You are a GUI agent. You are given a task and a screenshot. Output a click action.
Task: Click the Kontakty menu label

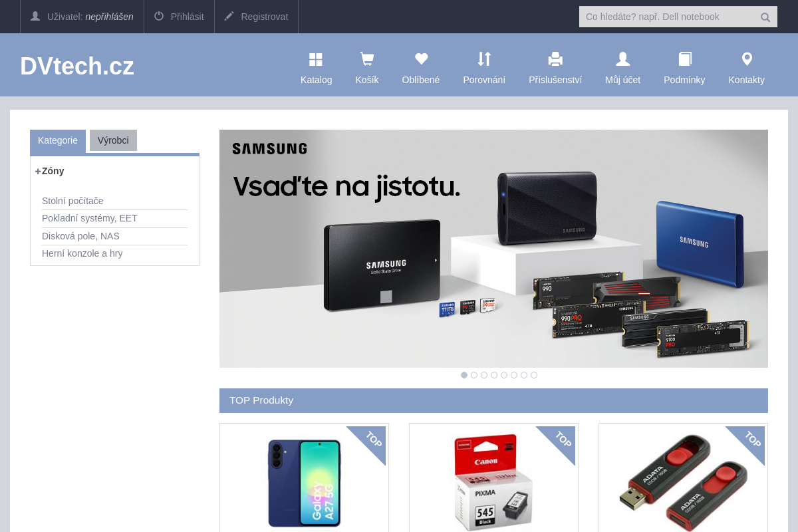746,80
